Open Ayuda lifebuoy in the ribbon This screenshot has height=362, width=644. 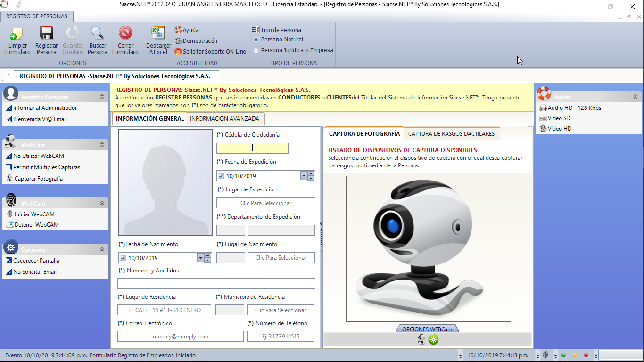point(178,30)
